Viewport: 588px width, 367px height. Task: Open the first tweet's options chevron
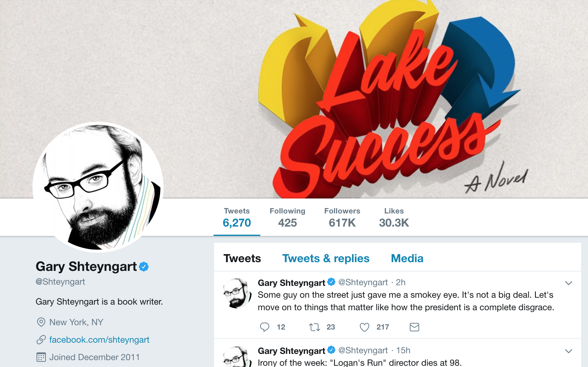pyautogui.click(x=569, y=283)
